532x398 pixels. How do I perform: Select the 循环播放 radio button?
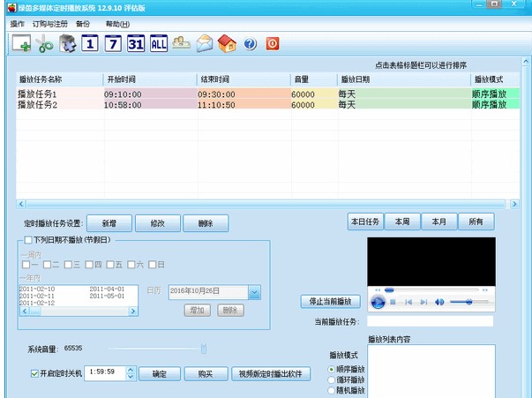(x=332, y=379)
